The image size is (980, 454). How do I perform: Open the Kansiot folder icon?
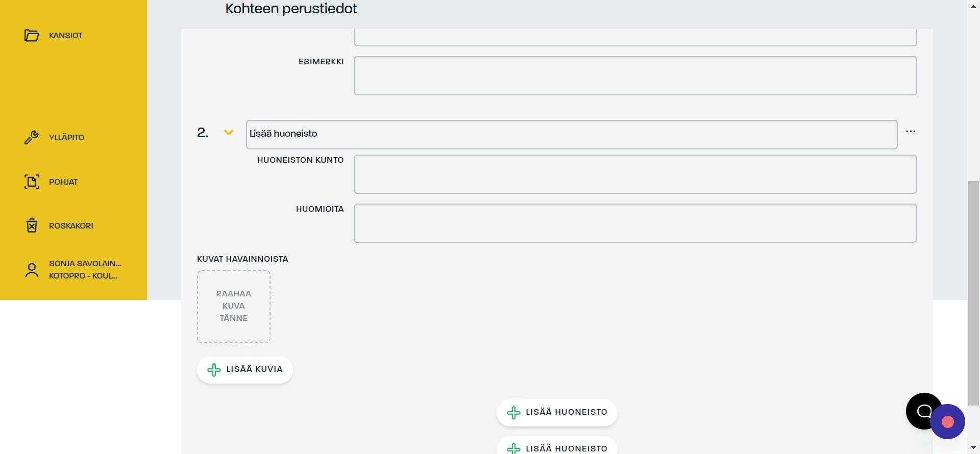click(32, 35)
